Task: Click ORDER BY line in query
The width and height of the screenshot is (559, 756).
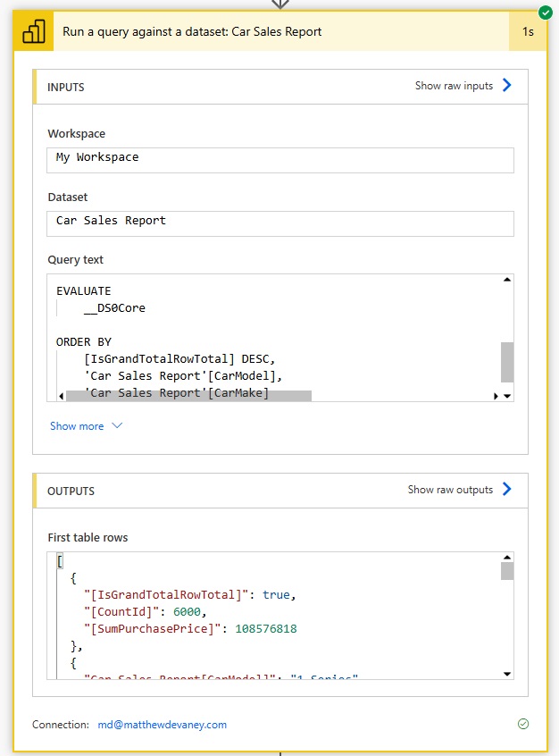Action: pos(84,342)
